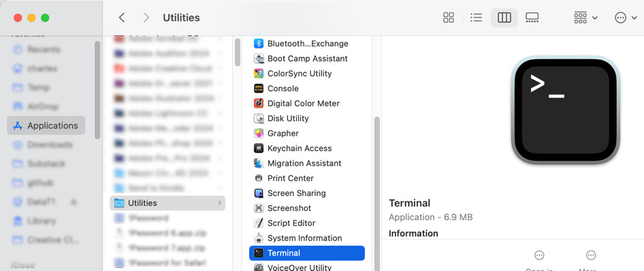Select VoiceOver Utility row

(307, 267)
